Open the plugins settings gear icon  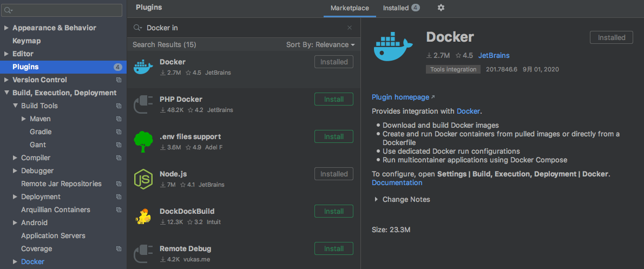441,8
